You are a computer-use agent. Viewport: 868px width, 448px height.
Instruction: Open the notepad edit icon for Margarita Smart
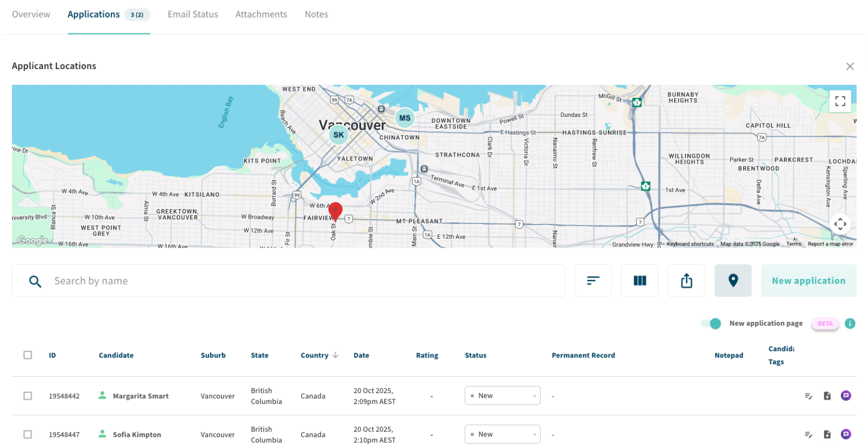(x=808, y=396)
